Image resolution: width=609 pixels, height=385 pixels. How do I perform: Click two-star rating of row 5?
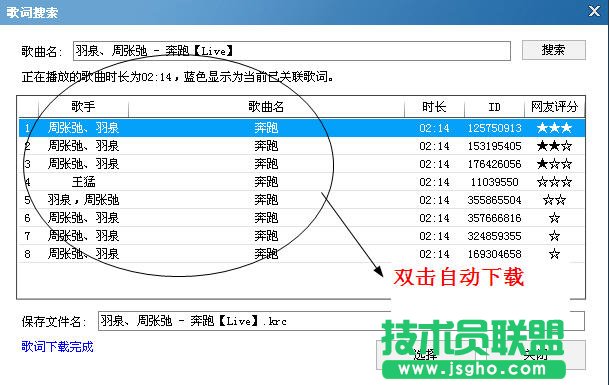pyautogui.click(x=554, y=200)
